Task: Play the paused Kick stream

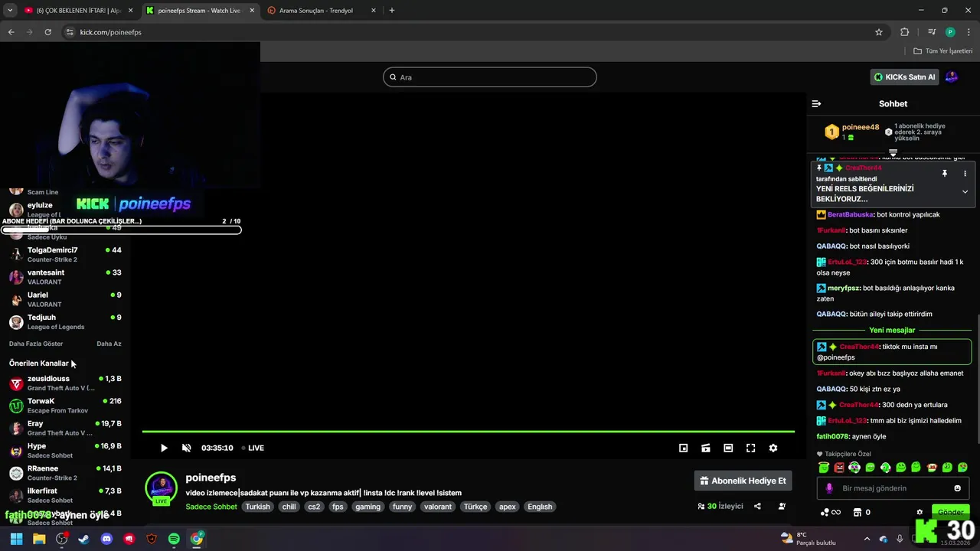Action: click(163, 448)
